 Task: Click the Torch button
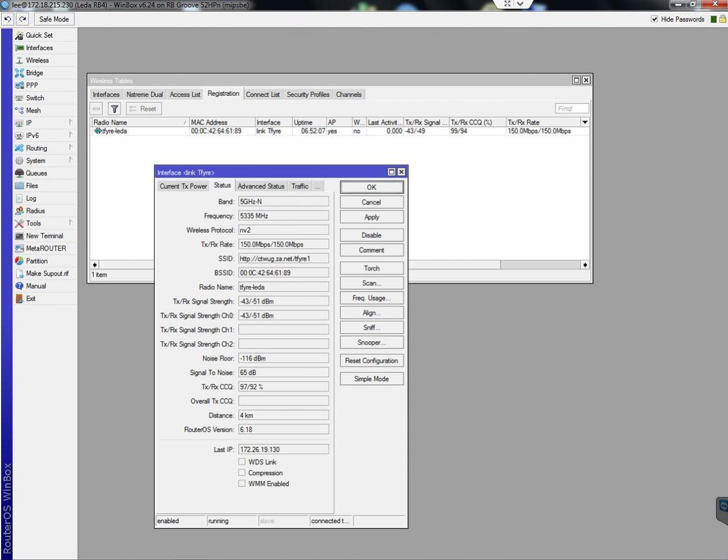click(x=372, y=268)
